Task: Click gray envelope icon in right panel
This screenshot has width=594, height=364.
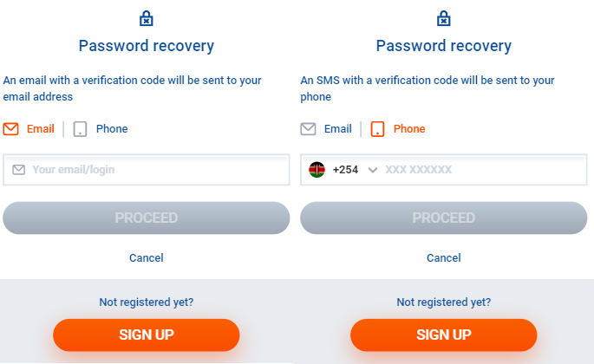Action: pos(308,129)
